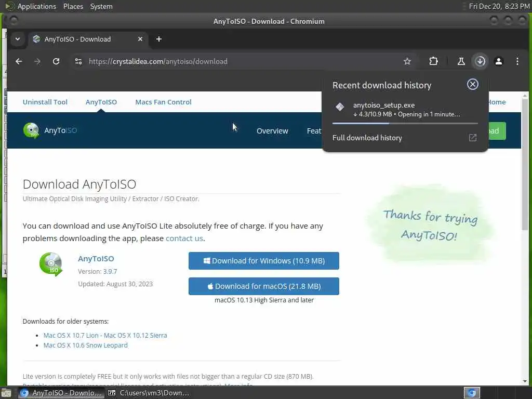Open the Applications menu

click(37, 6)
